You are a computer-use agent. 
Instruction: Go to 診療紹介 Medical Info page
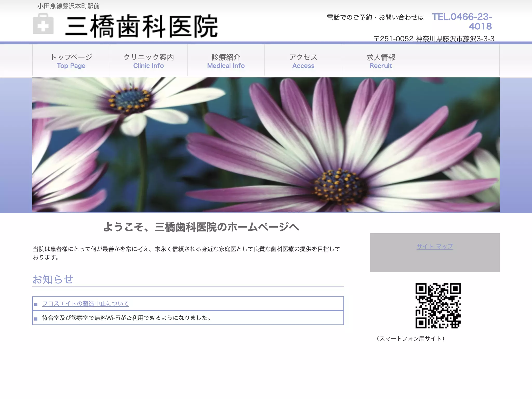[226, 61]
